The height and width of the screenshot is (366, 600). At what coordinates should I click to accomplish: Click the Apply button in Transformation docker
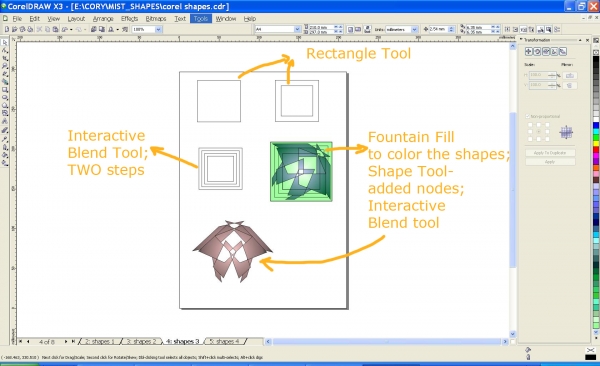point(550,162)
